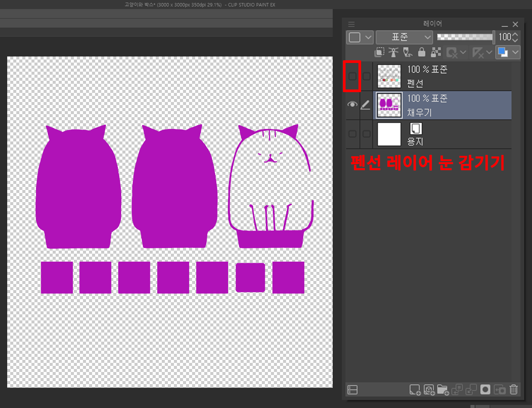
Task: Select the 채우기 layer thumbnail
Action: [x=389, y=105]
